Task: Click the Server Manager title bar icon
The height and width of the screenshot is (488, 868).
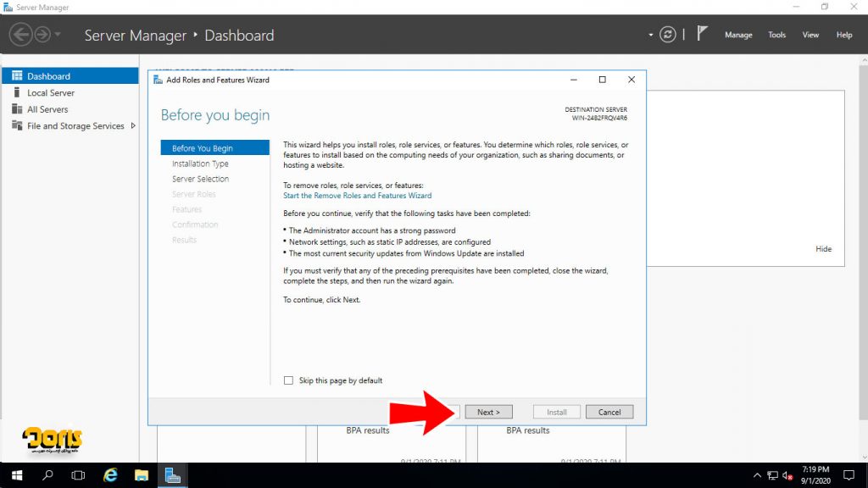Action: pyautogui.click(x=8, y=7)
